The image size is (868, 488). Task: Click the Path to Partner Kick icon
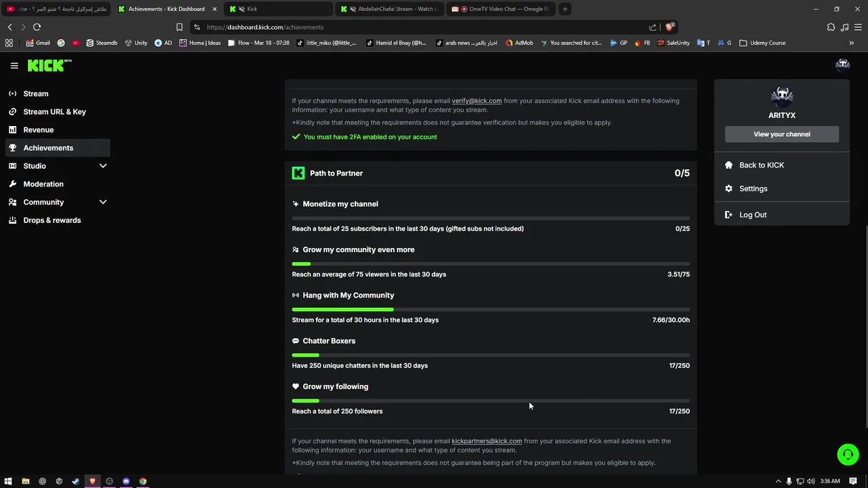[298, 174]
